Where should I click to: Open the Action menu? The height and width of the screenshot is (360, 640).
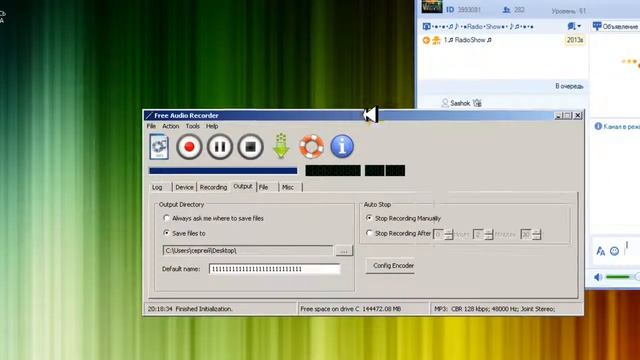(x=171, y=126)
